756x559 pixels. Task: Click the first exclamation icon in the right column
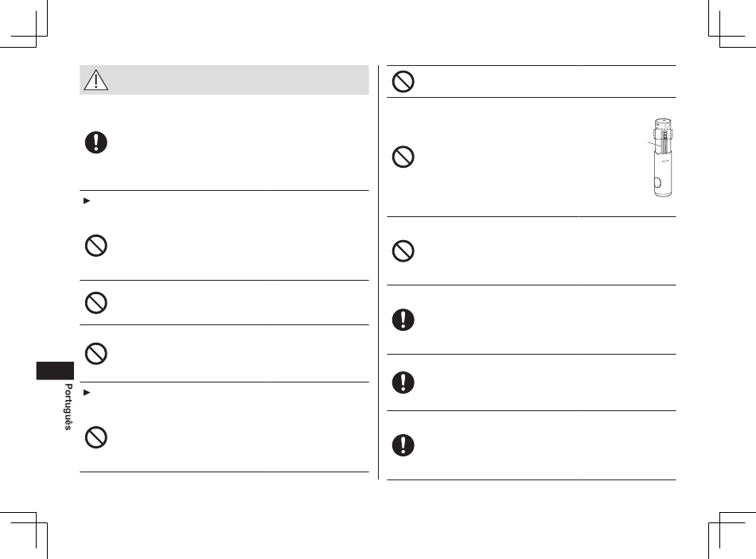coord(403,320)
